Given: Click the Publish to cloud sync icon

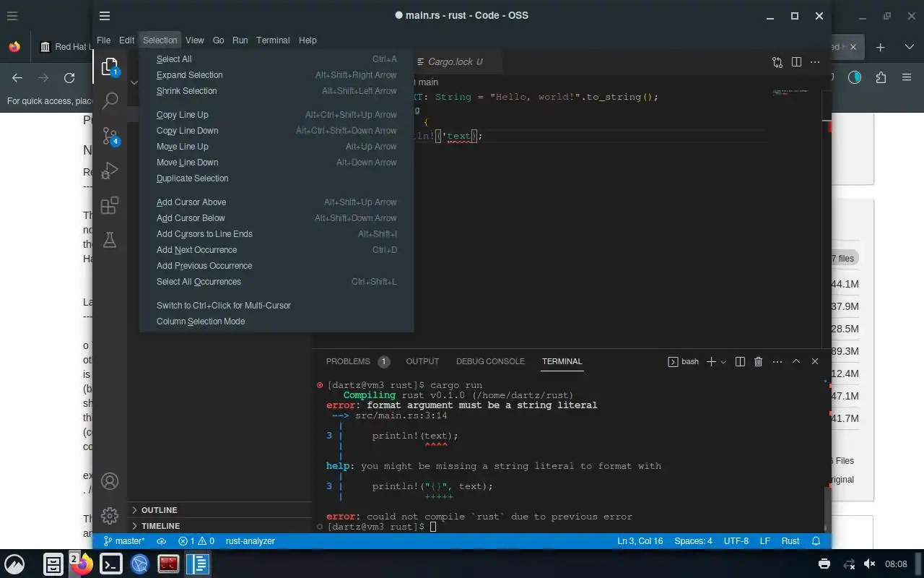Looking at the screenshot, I should pyautogui.click(x=162, y=541).
